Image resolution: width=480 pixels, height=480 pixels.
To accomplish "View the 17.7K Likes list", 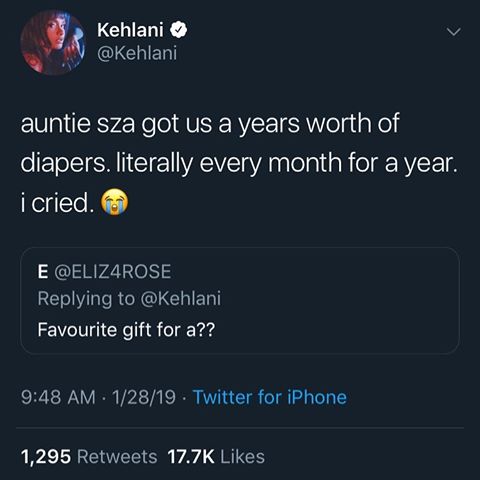I will (x=216, y=456).
